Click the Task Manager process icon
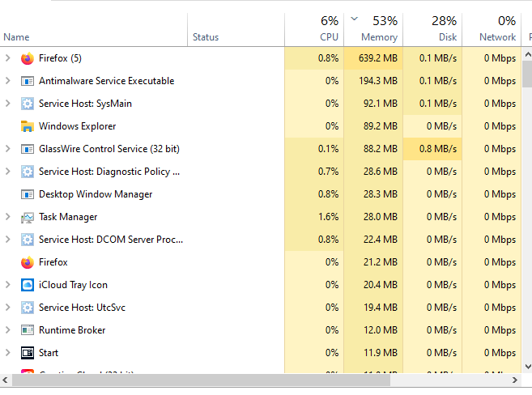Image resolution: width=532 pixels, height=395 pixels. click(x=28, y=217)
